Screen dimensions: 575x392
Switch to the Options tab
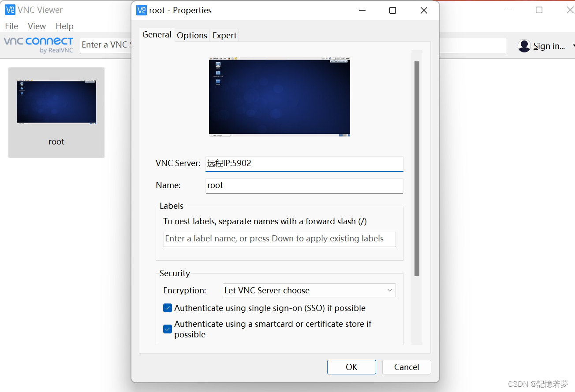pos(192,35)
